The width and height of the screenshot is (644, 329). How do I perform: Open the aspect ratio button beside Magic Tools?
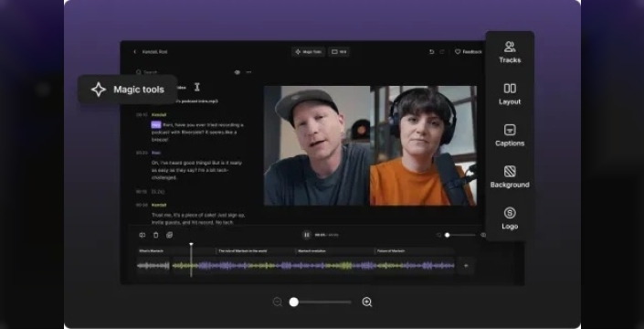coord(339,52)
